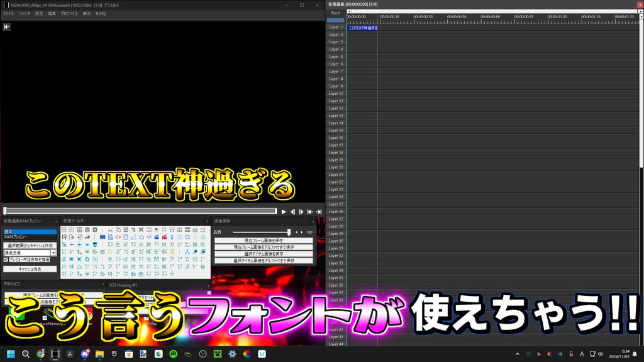Open the プロファイル menu
The height and width of the screenshot is (362, 644).
click(69, 14)
